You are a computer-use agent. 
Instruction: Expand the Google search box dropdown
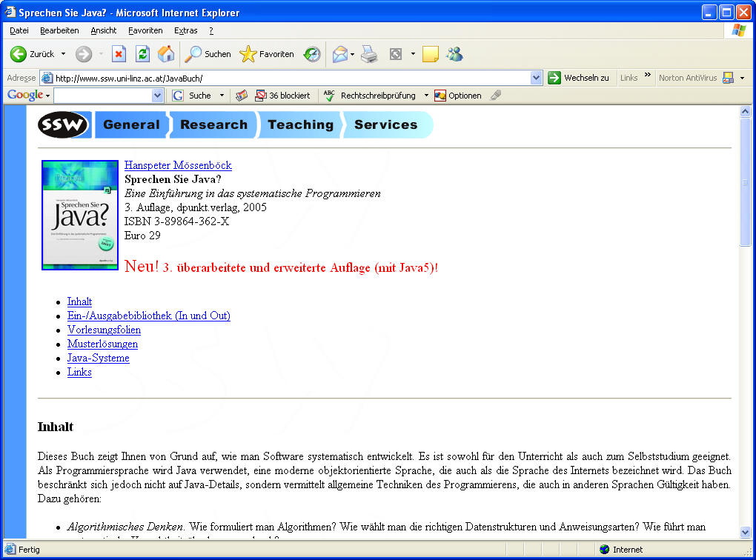click(x=157, y=96)
